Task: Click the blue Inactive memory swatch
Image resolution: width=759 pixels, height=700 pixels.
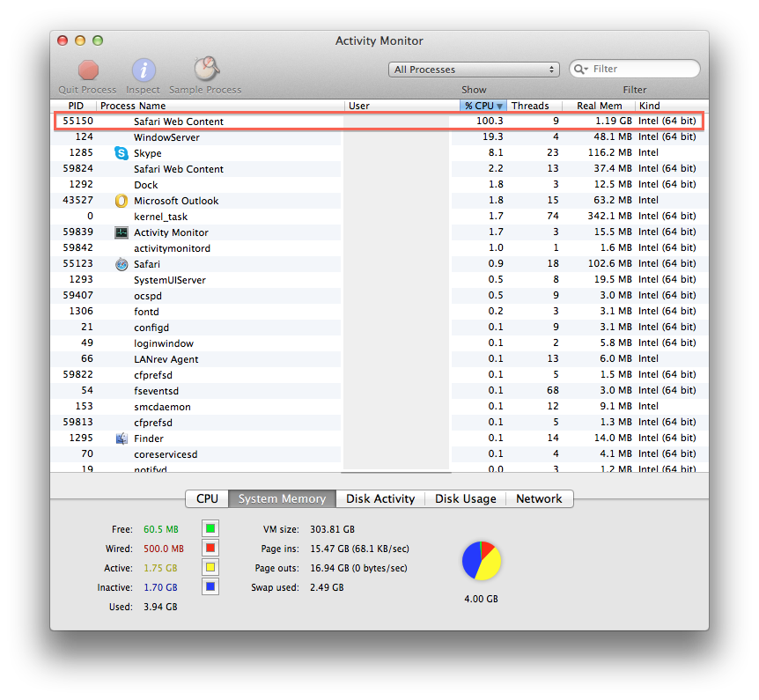Action: tap(210, 586)
